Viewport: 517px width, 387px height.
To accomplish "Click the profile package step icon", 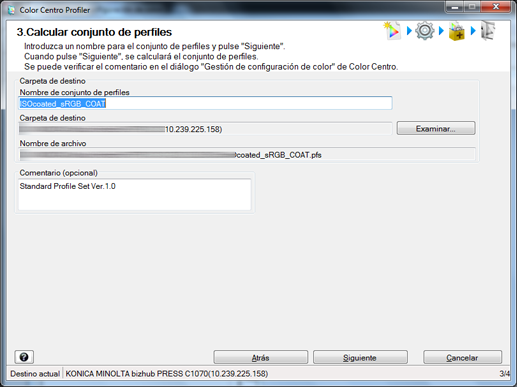I will pos(456,31).
